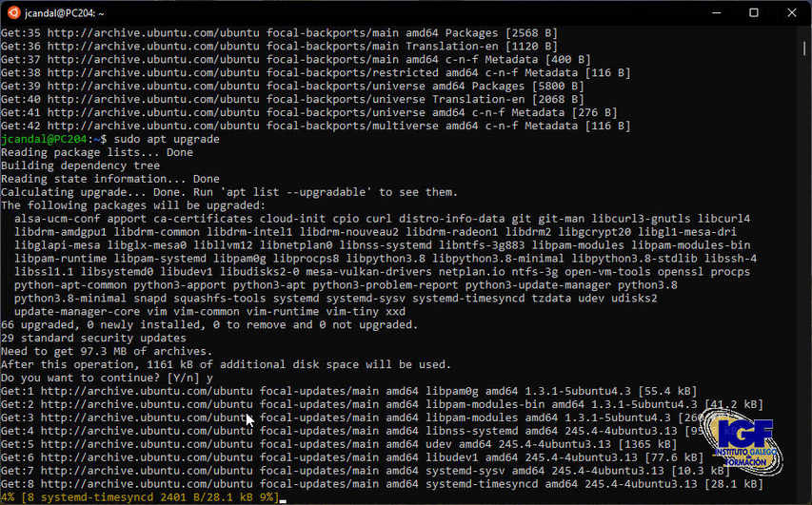Viewport: 812px width, 505px height.
Task: Click the '29 standard security updates' line
Action: (x=93, y=338)
